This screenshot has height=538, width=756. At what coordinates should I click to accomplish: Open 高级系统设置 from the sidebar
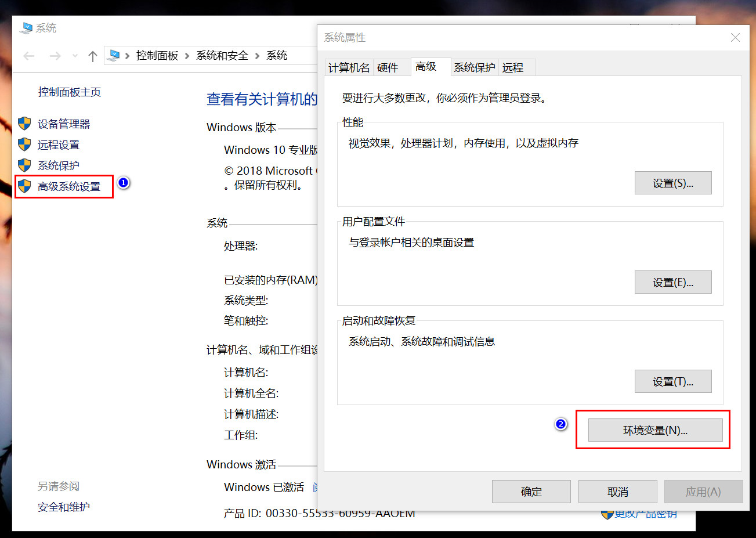pos(69,186)
